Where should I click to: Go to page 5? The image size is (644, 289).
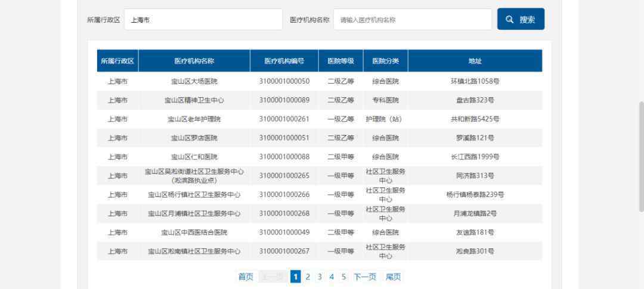point(343,276)
